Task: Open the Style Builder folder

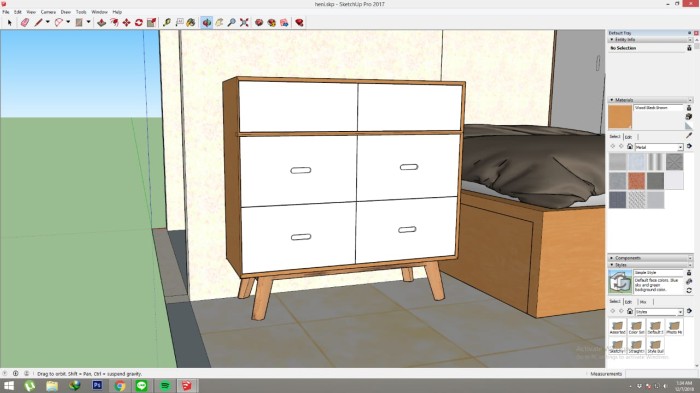Action: tap(655, 346)
